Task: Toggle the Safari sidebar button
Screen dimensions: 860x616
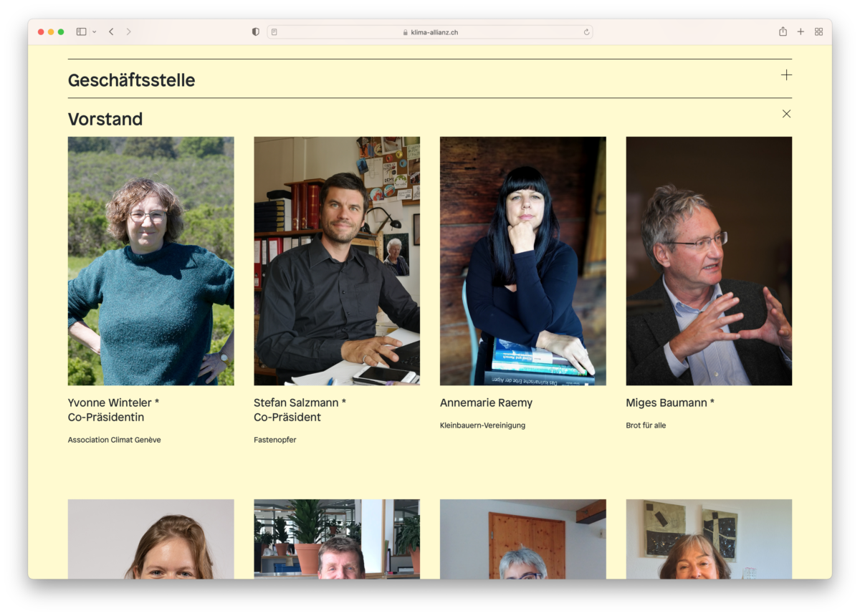Action: tap(81, 32)
